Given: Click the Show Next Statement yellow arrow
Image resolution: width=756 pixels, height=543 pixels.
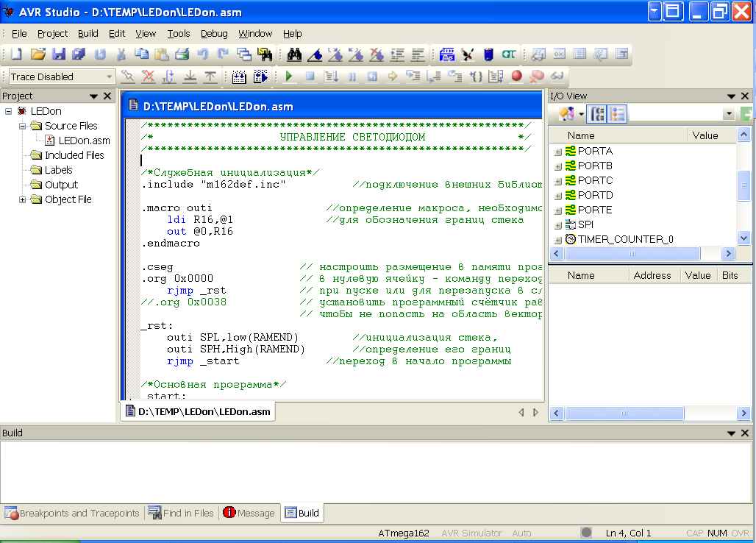Looking at the screenshot, I should point(393,77).
